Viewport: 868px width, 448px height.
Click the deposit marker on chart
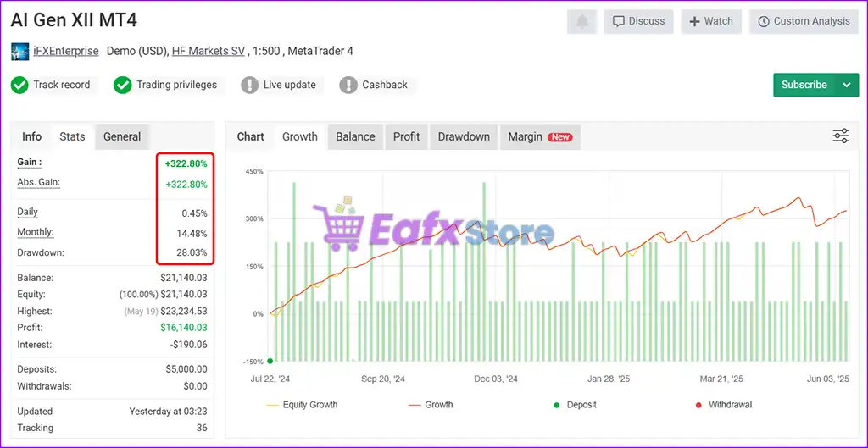pyautogui.click(x=270, y=361)
